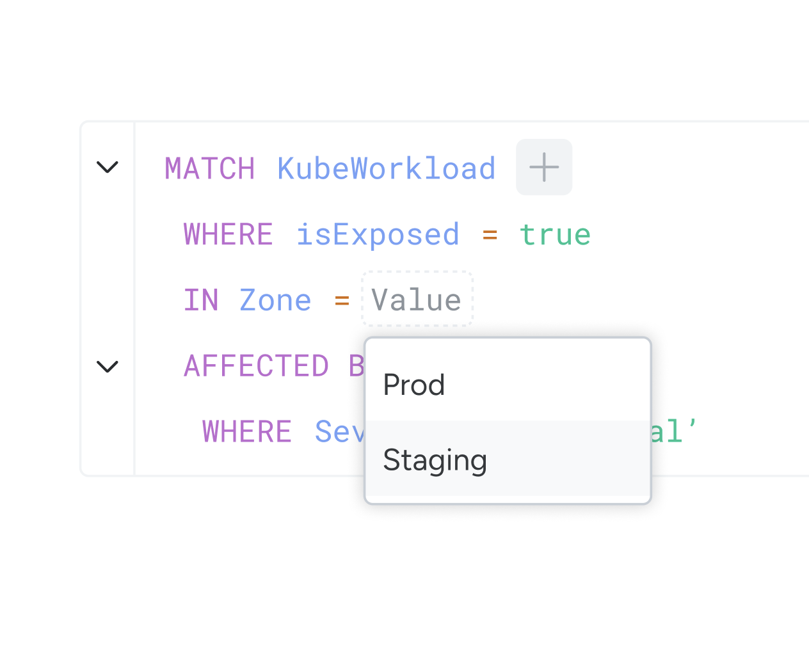Select Prod from the value list

tap(508, 385)
